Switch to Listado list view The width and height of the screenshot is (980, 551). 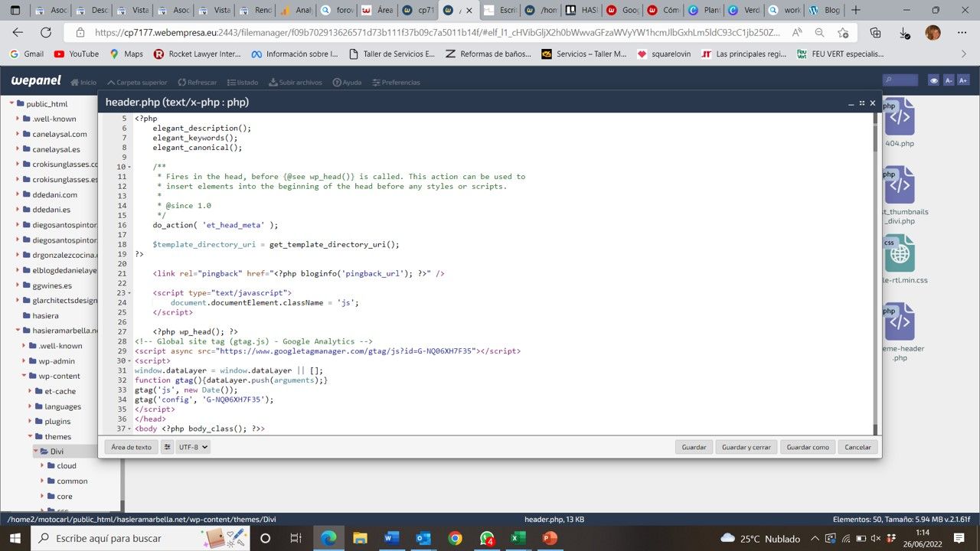[242, 82]
